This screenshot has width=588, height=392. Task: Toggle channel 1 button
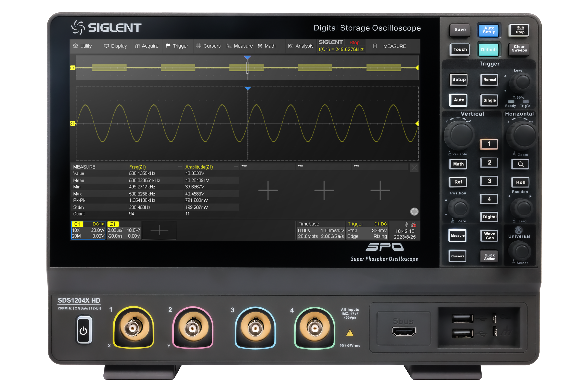pos(489,144)
